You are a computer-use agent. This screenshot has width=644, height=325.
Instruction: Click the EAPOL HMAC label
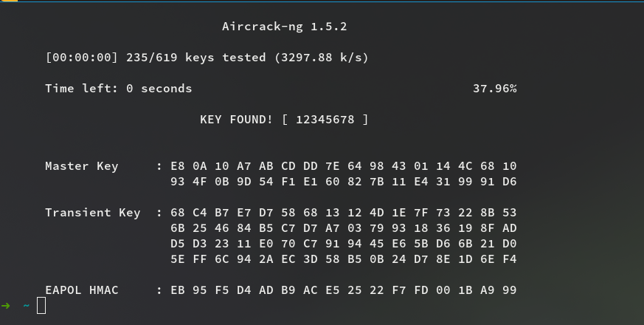[81, 290]
